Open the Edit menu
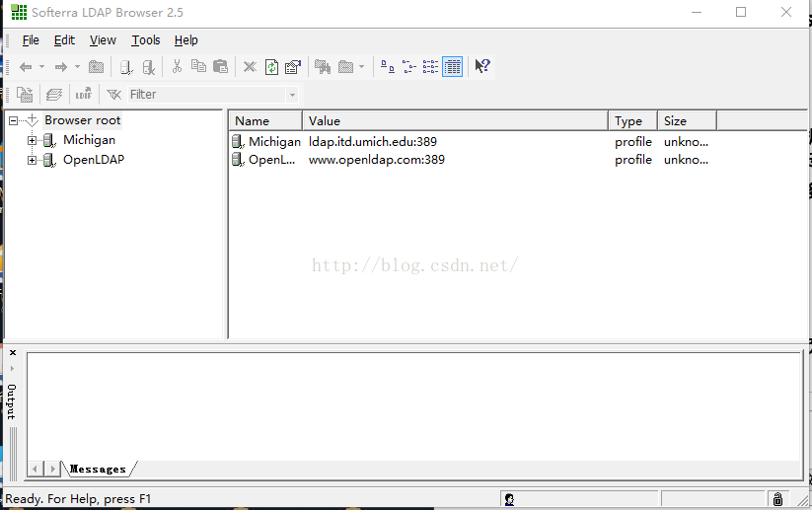Screen dimensions: 812x510 [x=64, y=40]
